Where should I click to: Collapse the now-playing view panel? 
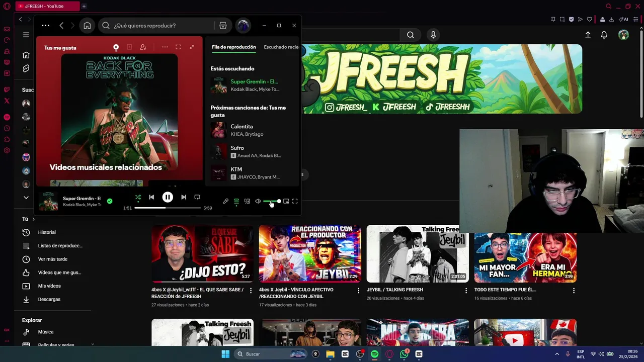click(x=192, y=47)
